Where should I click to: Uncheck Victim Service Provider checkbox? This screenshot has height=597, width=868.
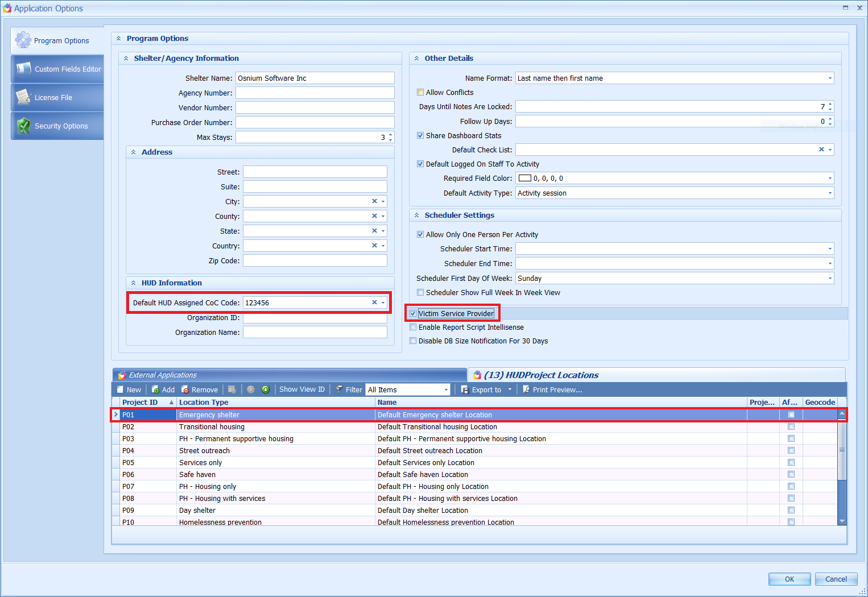[413, 313]
